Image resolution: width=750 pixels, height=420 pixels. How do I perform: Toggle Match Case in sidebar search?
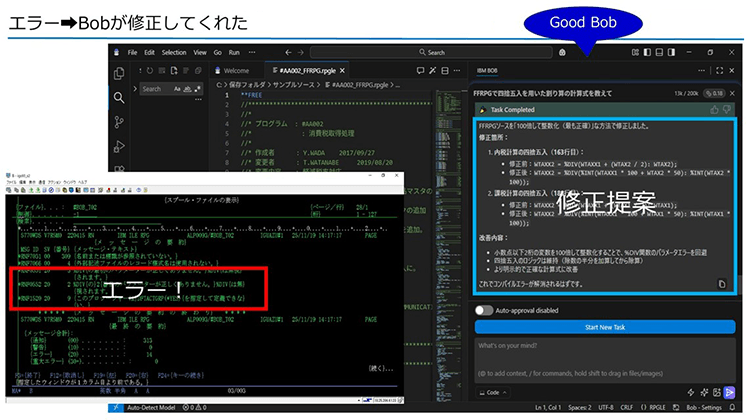[x=177, y=89]
